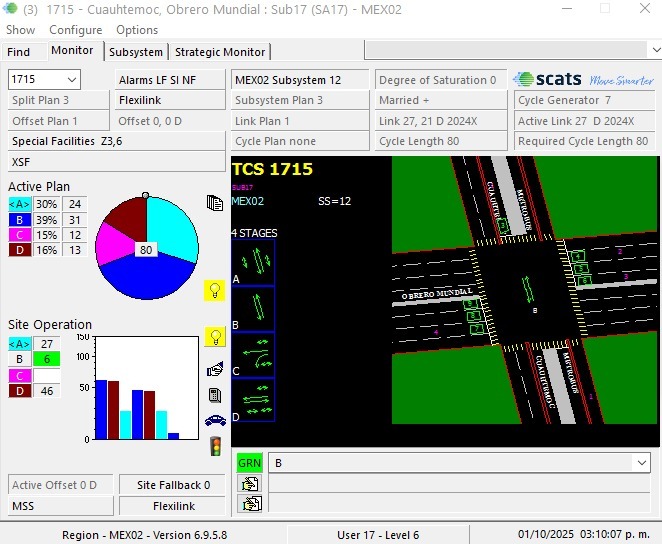Click the empty field beside the single-page hand icon

tap(459, 484)
